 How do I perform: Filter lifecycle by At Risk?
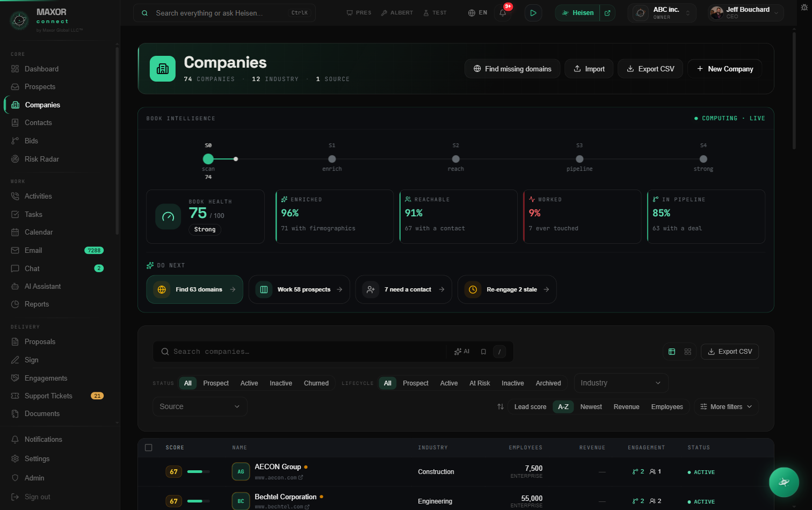480,383
